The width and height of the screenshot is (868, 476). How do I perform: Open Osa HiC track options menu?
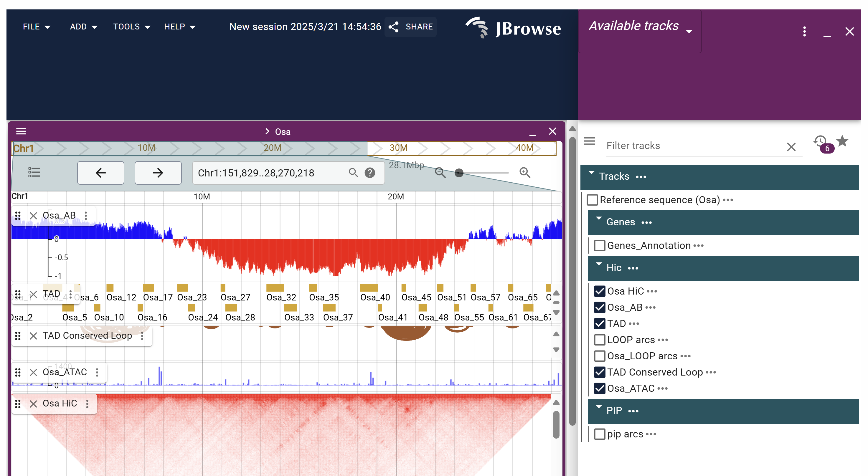coord(87,404)
